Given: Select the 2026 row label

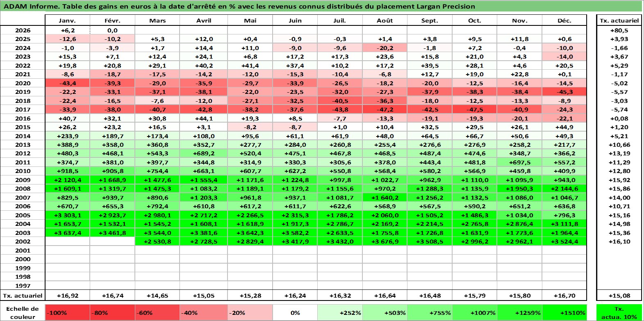Looking at the screenshot, I should (23, 30).
